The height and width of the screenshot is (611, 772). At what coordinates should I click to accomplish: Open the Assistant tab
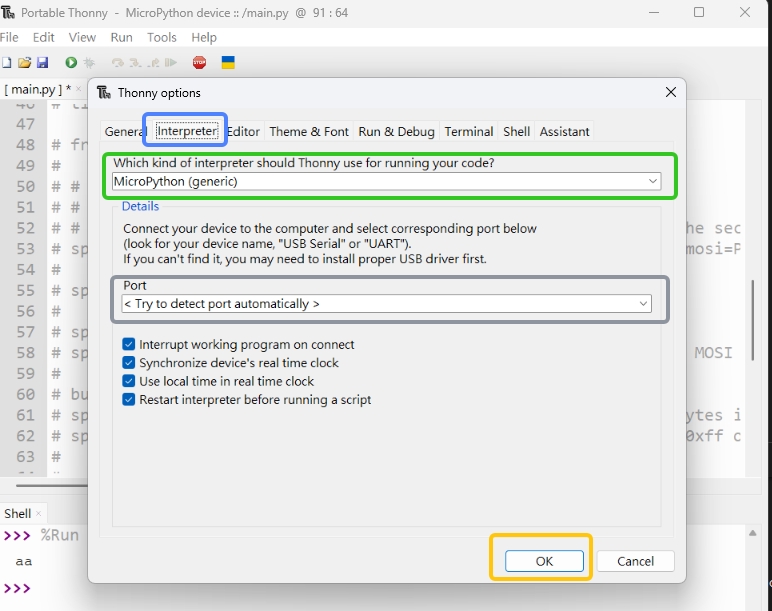click(564, 131)
